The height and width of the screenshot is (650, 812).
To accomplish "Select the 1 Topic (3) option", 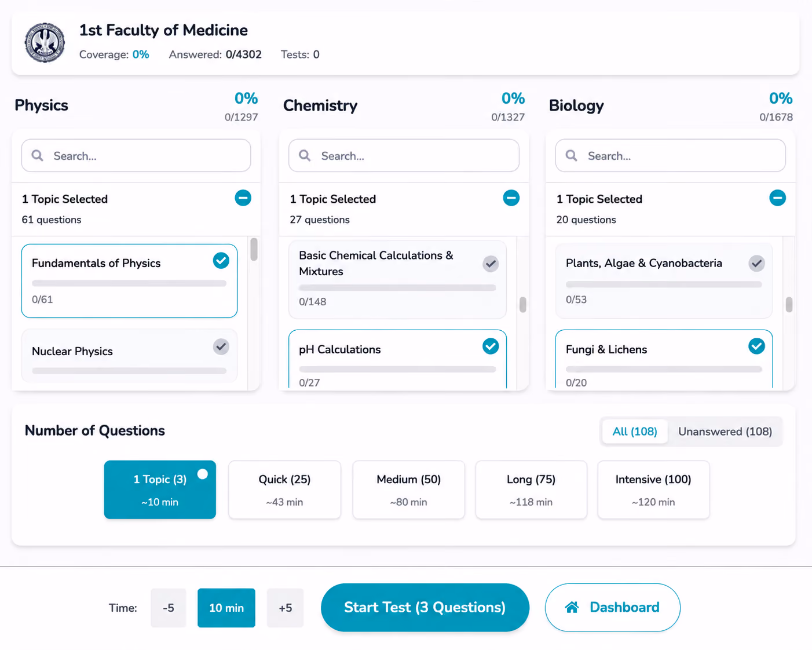I will pyautogui.click(x=160, y=490).
